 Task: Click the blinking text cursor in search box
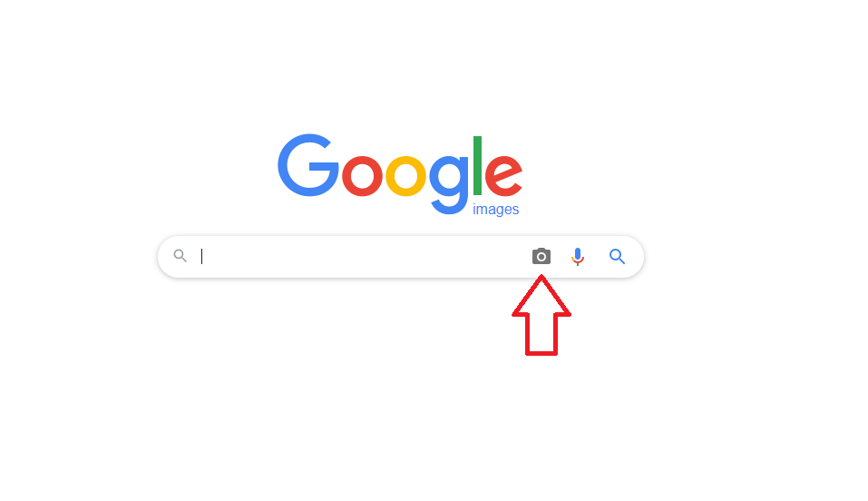[x=202, y=256]
